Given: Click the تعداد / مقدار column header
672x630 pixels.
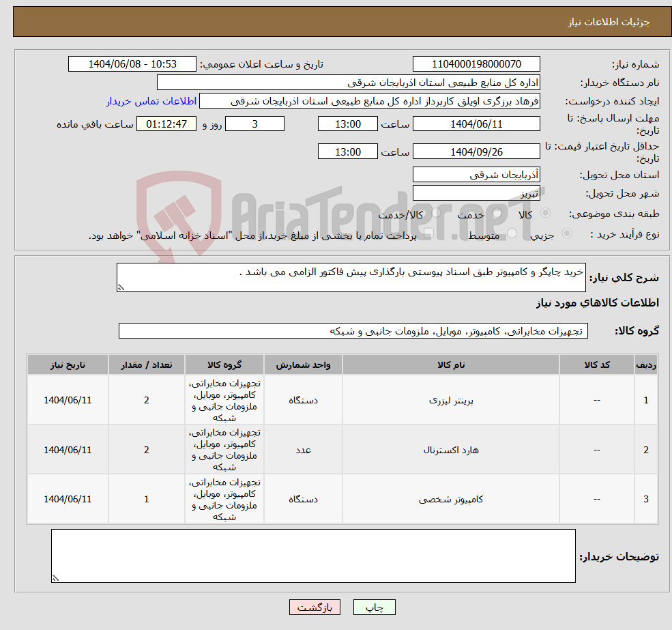Looking at the screenshot, I should [147, 364].
